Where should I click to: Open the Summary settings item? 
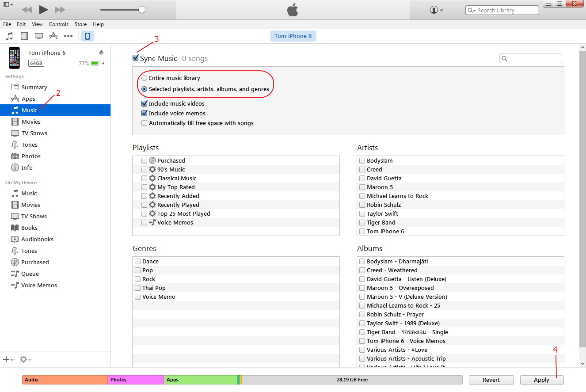pyautogui.click(x=55, y=87)
